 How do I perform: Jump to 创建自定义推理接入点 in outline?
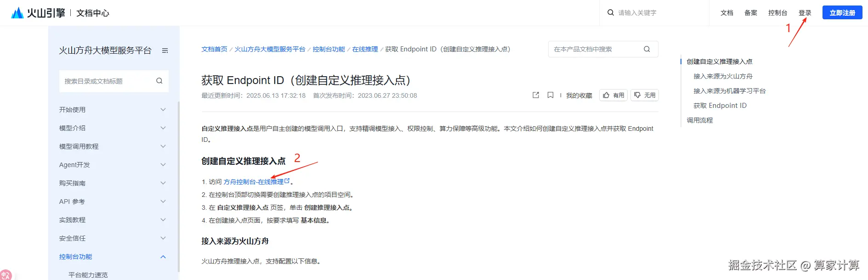720,62
